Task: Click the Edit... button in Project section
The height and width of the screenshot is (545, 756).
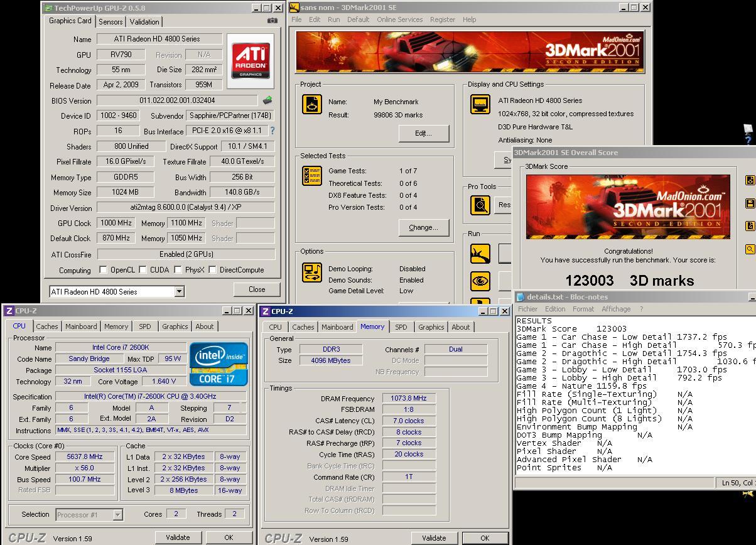Action: click(x=424, y=133)
